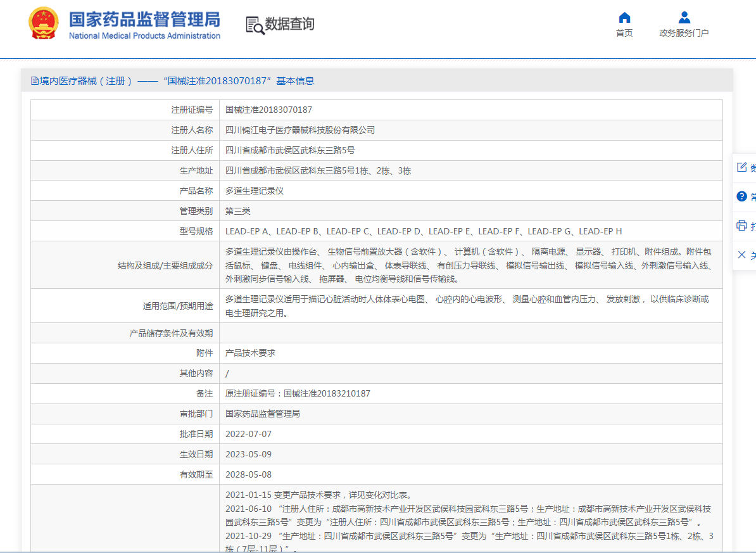The image size is (756, 553).
Task: Click the national emblem logo
Action: point(44,23)
